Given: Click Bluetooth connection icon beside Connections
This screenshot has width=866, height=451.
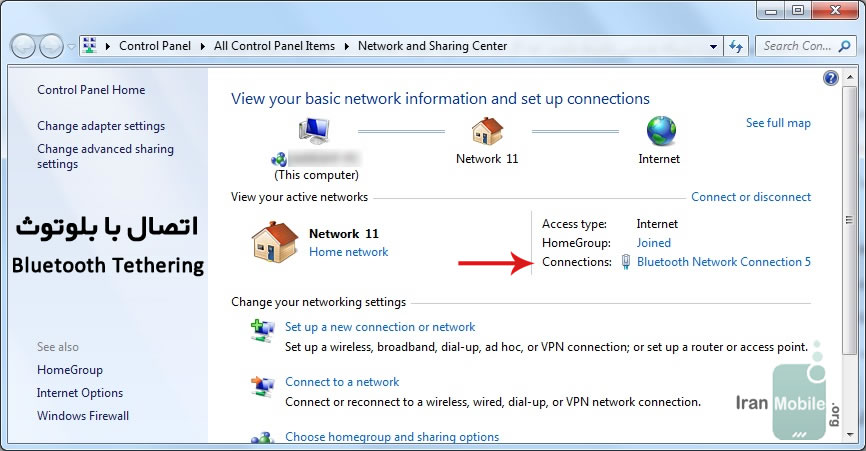Looking at the screenshot, I should coord(625,262).
